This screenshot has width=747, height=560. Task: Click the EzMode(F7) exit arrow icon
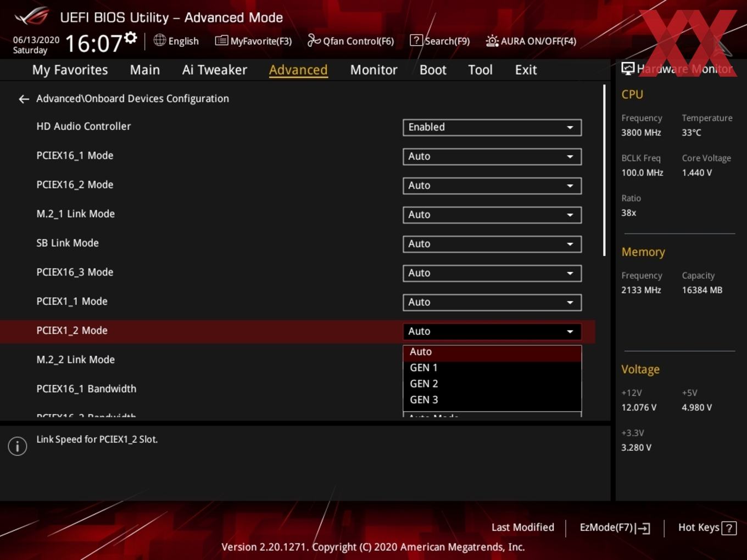(643, 528)
